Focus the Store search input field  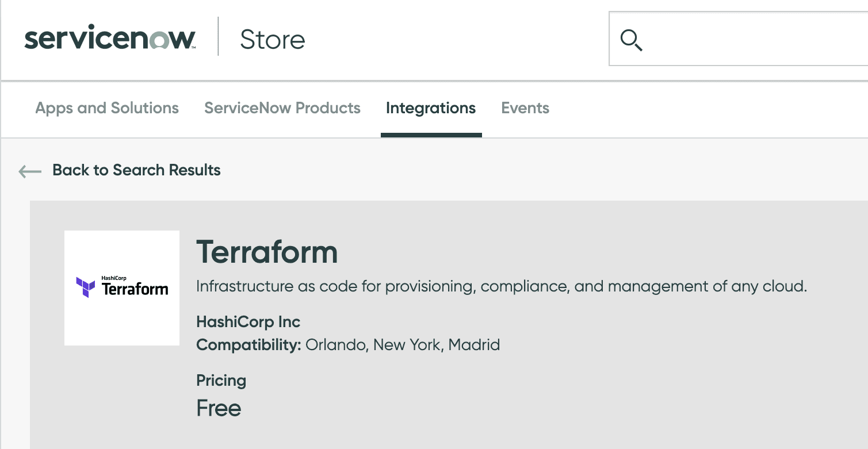[x=754, y=39]
